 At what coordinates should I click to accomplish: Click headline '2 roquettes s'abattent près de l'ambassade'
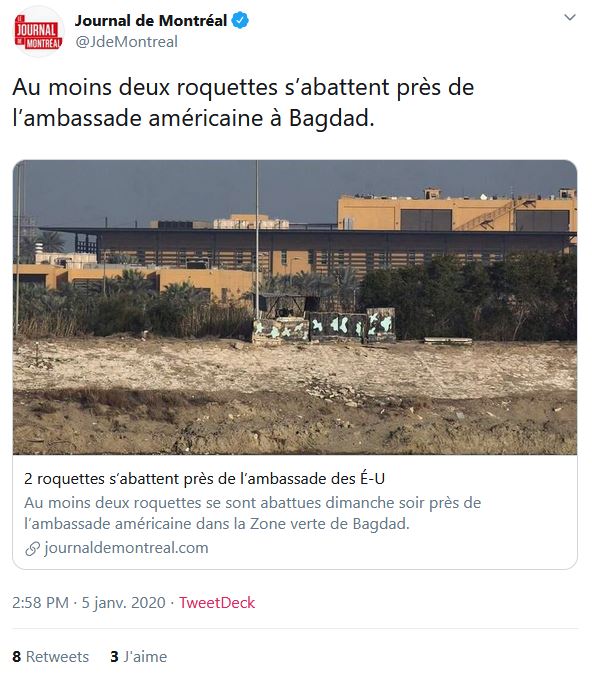[204, 479]
